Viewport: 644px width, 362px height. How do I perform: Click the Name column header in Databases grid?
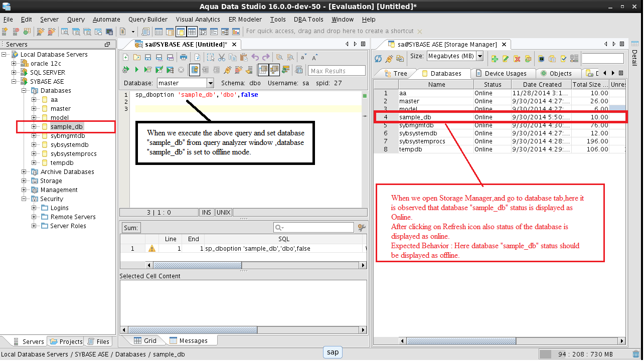coord(436,85)
